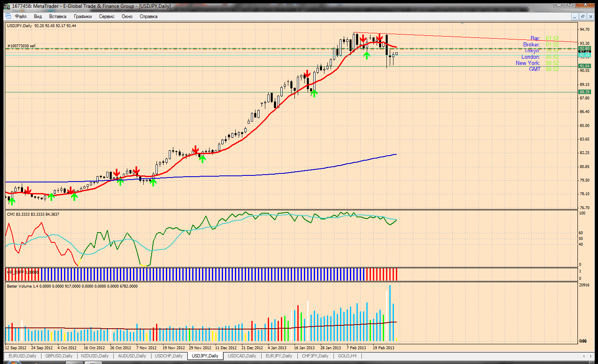Screen dimensions: 598x364
Task: Open the Файл menu
Action: (x=21, y=16)
